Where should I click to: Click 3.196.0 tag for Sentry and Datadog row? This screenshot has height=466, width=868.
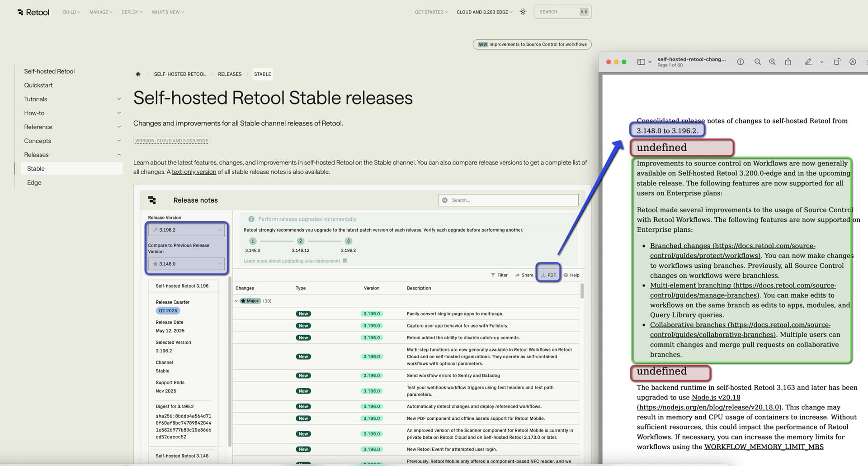point(372,376)
